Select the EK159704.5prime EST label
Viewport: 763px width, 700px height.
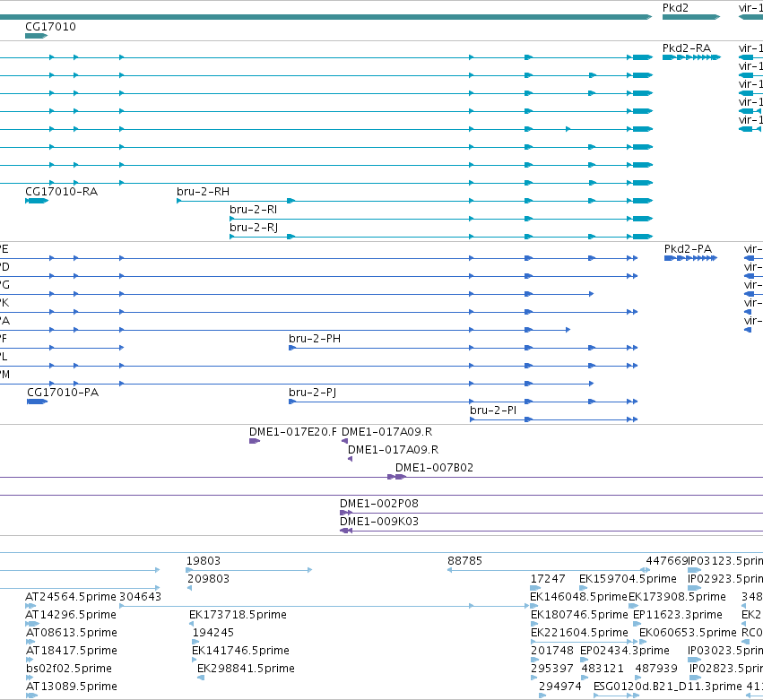click(628, 579)
